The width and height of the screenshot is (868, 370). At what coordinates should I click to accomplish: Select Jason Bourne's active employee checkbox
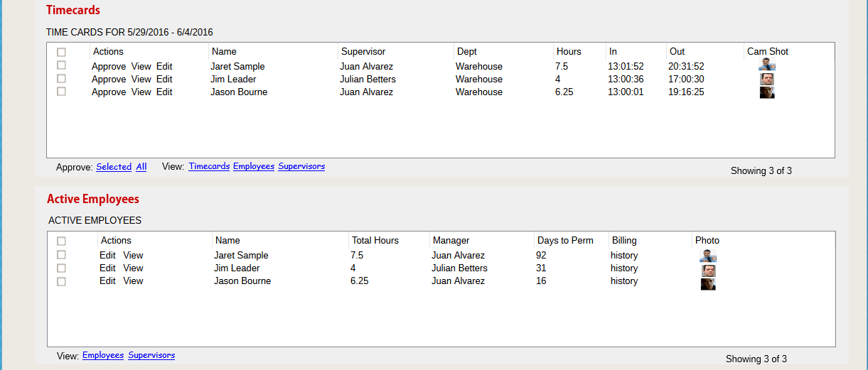pyautogui.click(x=61, y=282)
